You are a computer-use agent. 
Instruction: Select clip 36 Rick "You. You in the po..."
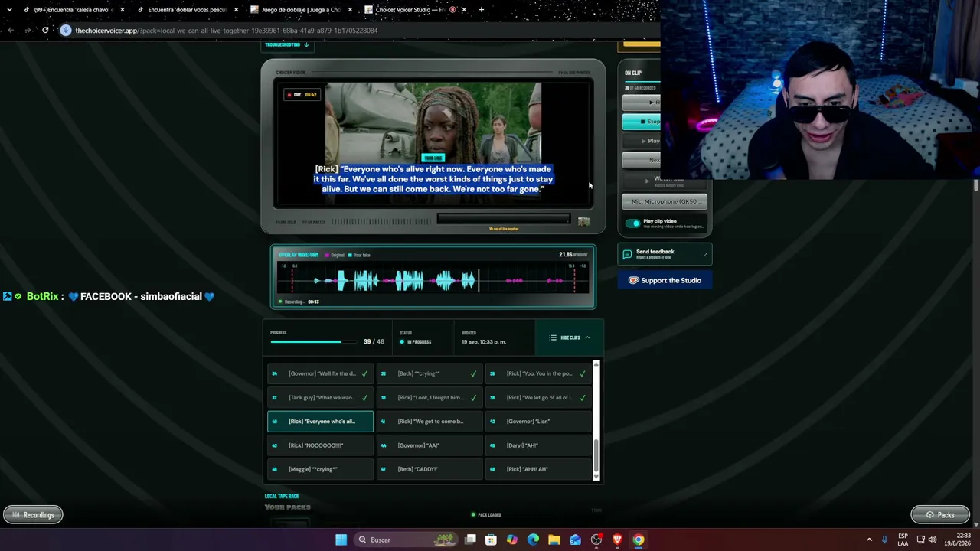538,373
